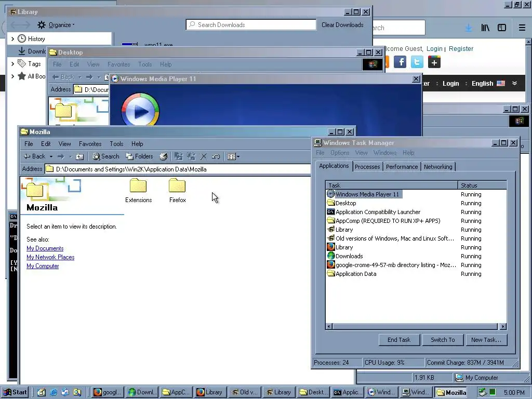
Task: Select AppComp (REQUIRED TO RUN XP+ APPS) task
Action: pos(416,220)
